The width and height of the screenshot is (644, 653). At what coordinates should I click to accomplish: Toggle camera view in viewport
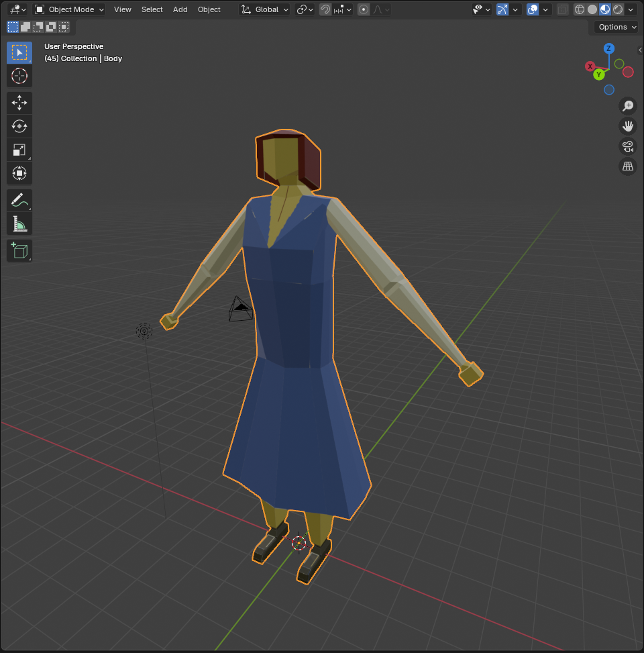click(x=628, y=146)
